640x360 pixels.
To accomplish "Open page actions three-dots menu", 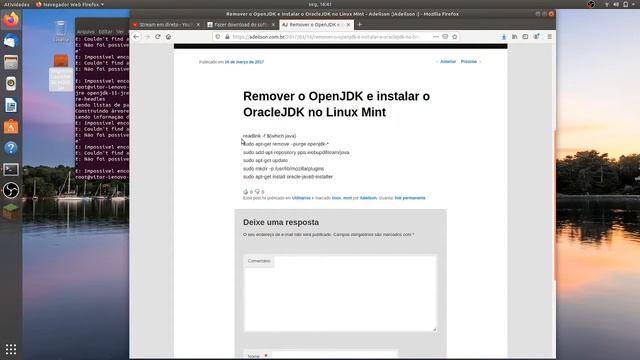I will pos(436,37).
